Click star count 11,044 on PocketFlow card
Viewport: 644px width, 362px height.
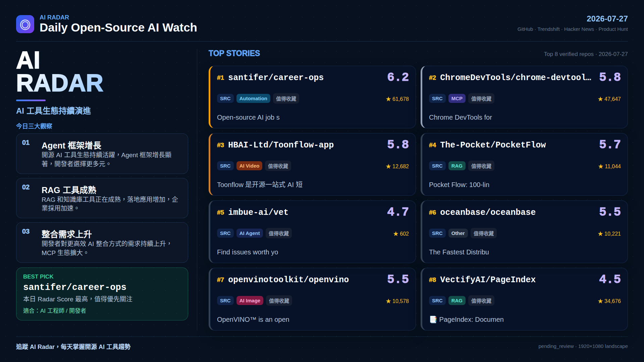coord(609,166)
